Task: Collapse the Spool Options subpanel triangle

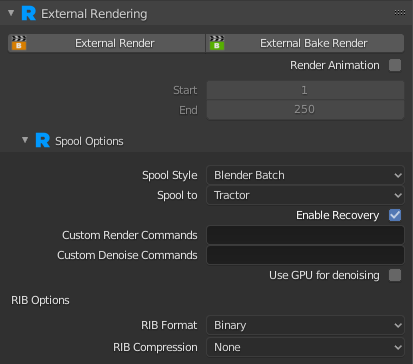Action: [25, 140]
